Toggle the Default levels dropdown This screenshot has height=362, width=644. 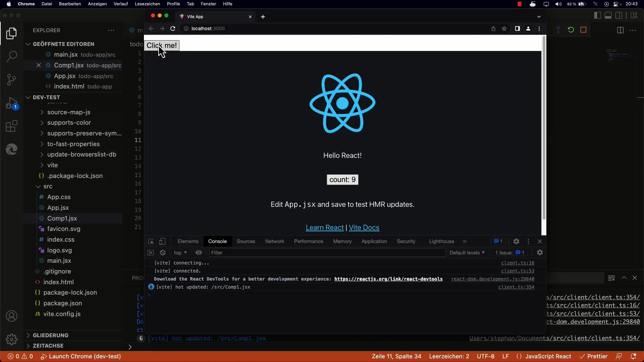pyautogui.click(x=467, y=252)
